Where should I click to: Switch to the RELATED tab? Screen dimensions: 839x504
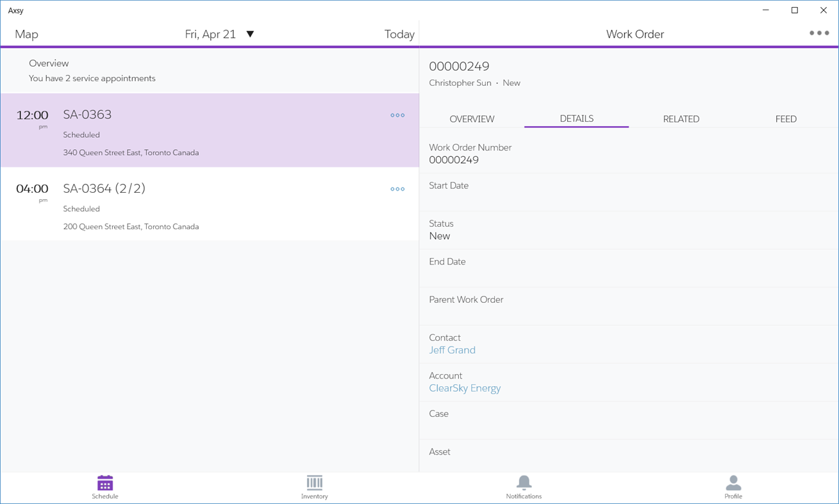681,118
